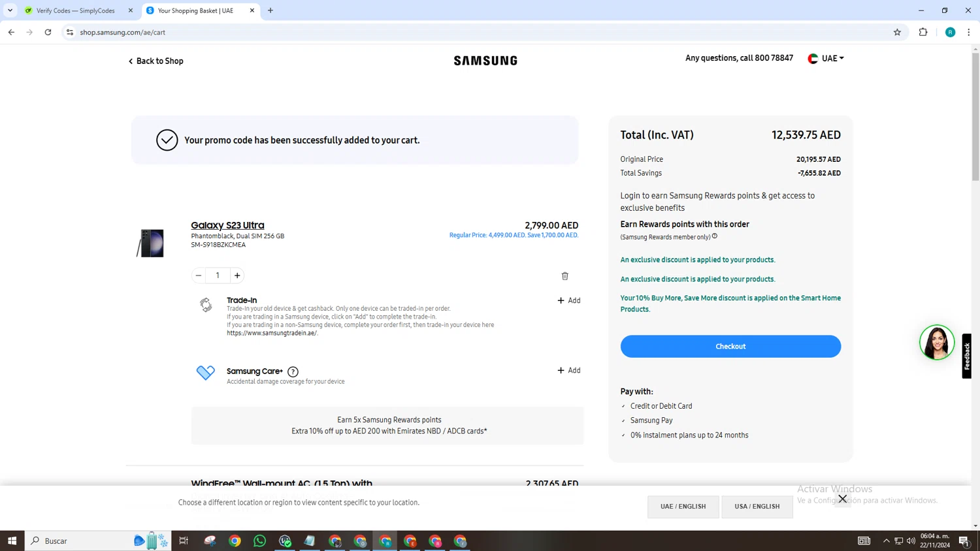Open Galaxy S23 Ultra product title
Viewport: 980px width, 551px height.
(x=227, y=225)
